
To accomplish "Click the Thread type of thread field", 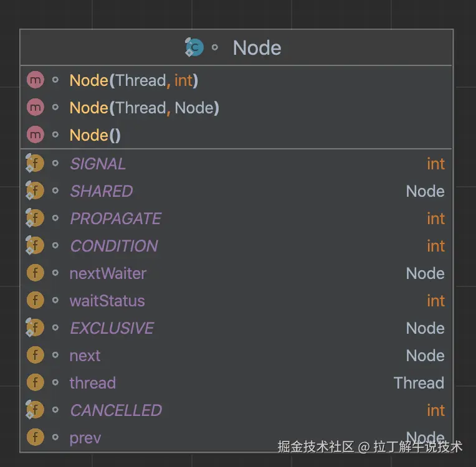I will [419, 383].
